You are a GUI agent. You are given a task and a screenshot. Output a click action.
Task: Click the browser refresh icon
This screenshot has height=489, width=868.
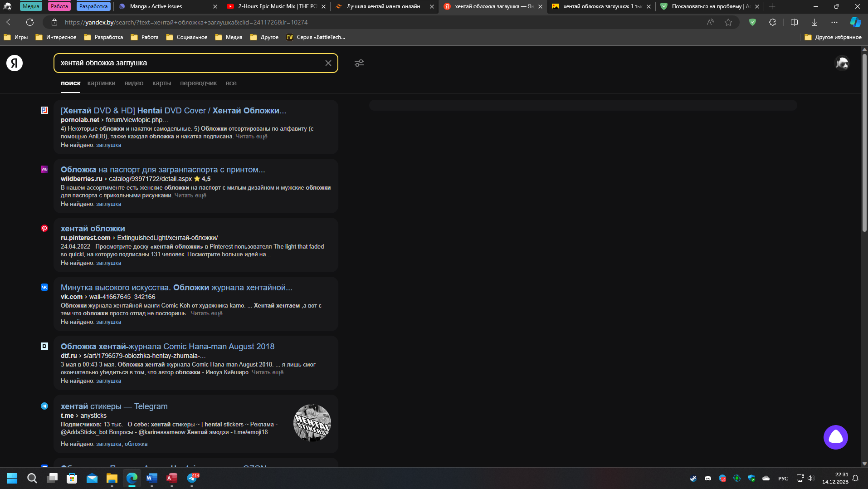tap(30, 22)
